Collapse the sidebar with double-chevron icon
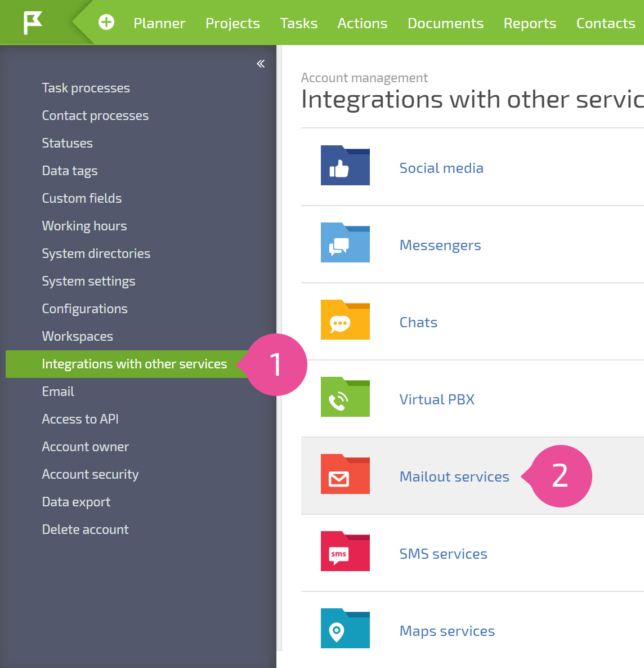The width and height of the screenshot is (644, 668). pyautogui.click(x=261, y=64)
